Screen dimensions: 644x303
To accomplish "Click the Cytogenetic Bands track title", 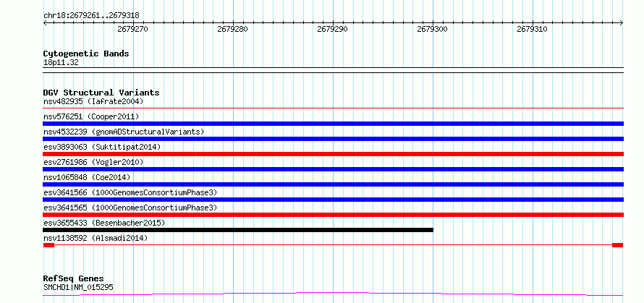I will click(x=86, y=54).
